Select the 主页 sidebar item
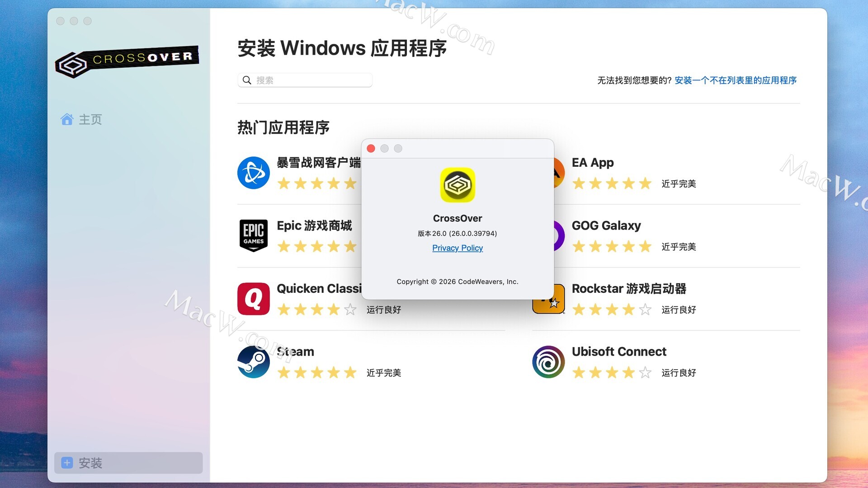This screenshot has width=868, height=488. pyautogui.click(x=90, y=119)
